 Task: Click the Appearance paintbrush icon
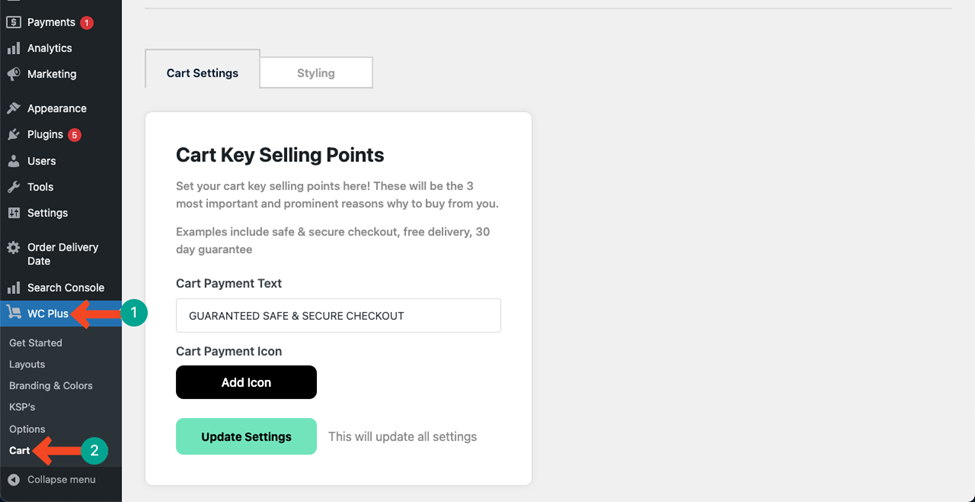point(13,108)
